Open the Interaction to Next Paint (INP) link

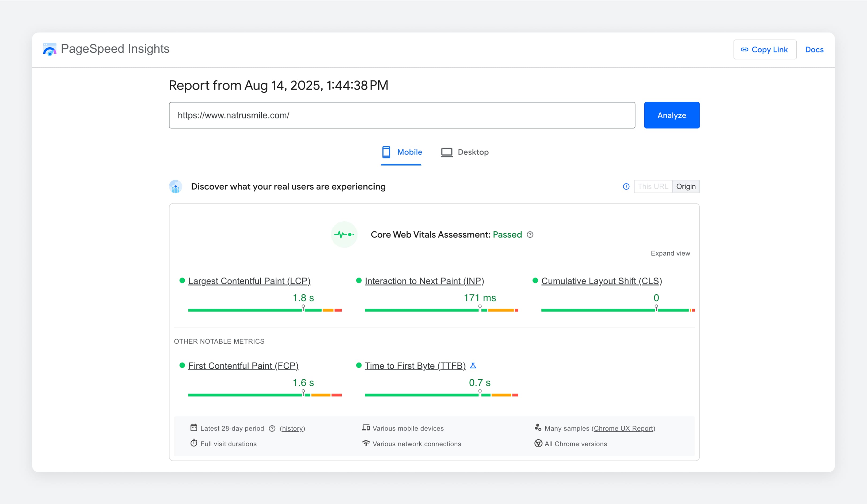tap(424, 281)
